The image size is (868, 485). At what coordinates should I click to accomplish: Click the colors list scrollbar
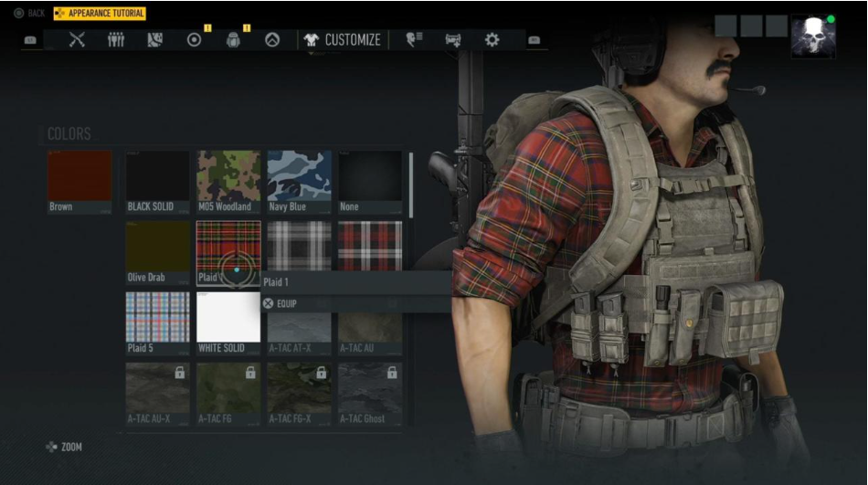[411, 183]
